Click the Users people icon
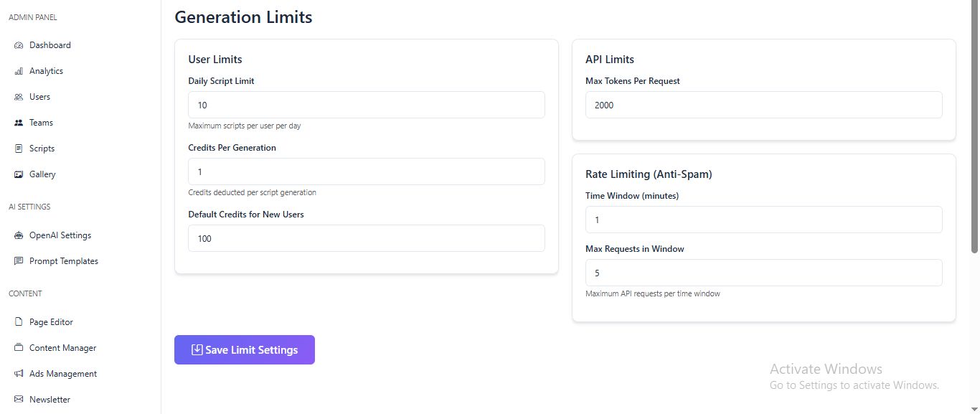The image size is (980, 414). [19, 97]
